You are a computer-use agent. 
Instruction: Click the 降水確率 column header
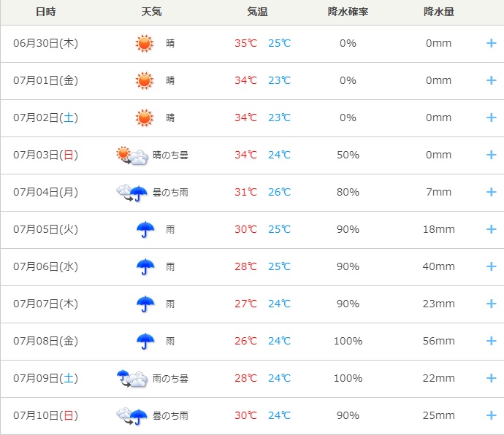pyautogui.click(x=348, y=12)
